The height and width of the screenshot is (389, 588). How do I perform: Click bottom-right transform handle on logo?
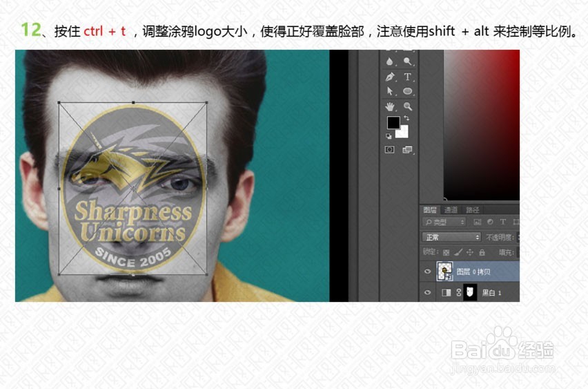(x=206, y=274)
